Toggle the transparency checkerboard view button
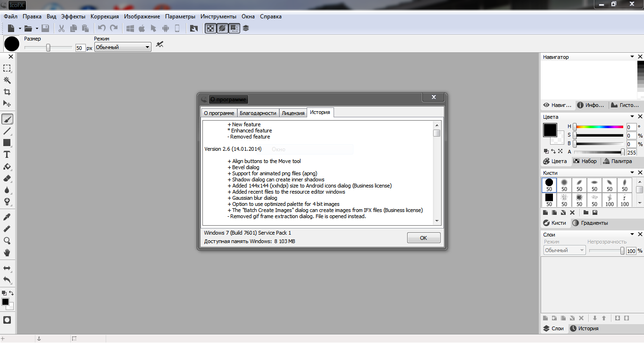Screen dimensions: 644x343 [x=210, y=28]
